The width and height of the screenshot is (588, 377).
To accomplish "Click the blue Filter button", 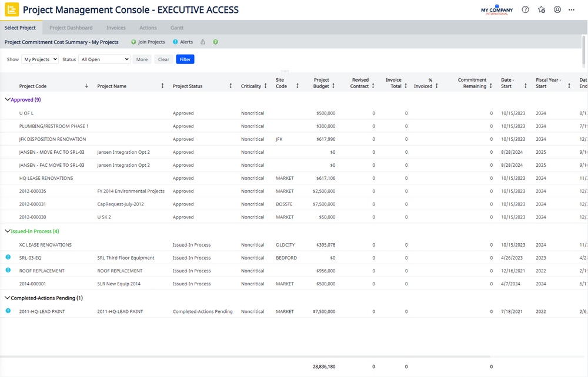I will (185, 59).
